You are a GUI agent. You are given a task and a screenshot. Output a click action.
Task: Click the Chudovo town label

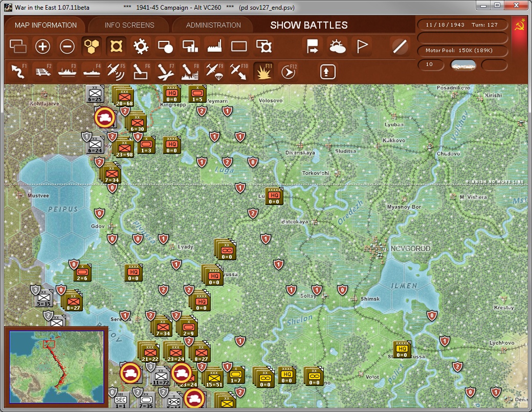pyautogui.click(x=448, y=154)
